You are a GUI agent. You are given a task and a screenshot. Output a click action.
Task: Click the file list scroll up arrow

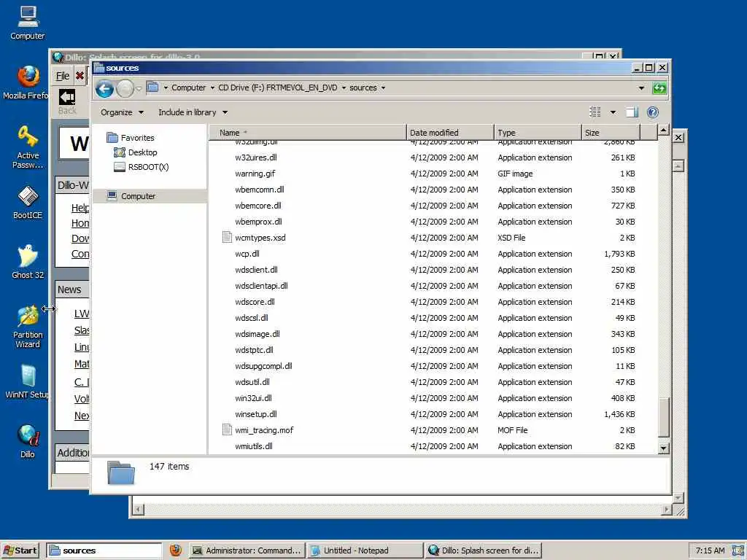[x=664, y=130]
